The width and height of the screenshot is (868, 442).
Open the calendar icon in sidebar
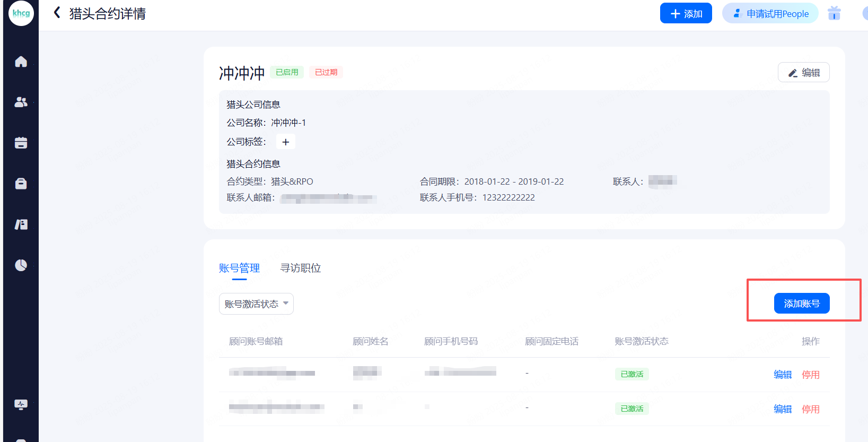[21, 143]
